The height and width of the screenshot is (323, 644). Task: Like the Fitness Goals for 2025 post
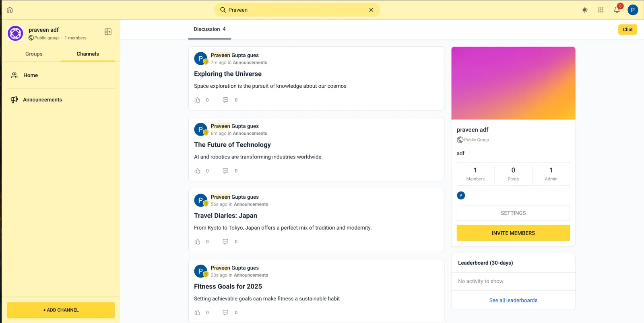click(197, 313)
